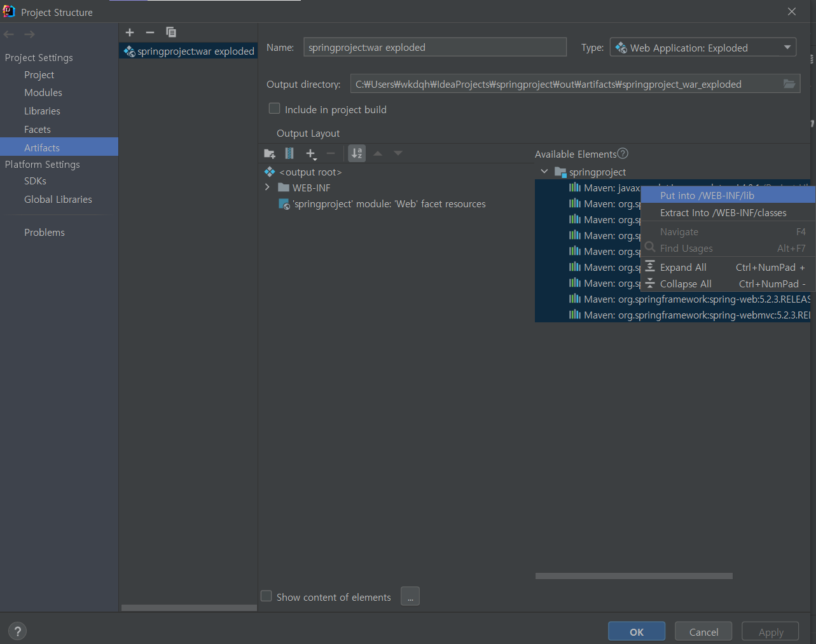The image size is (816, 644).
Task: Open Facets settings section
Action: (x=38, y=130)
